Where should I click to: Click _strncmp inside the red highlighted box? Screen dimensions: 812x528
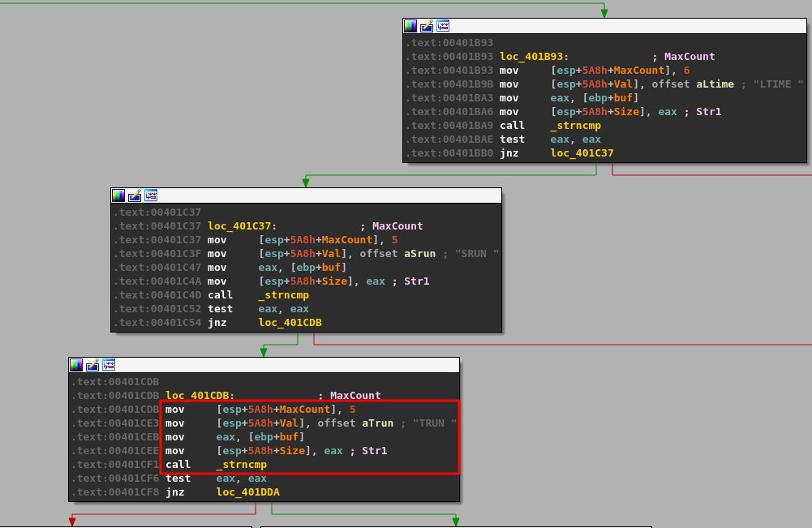click(x=241, y=465)
